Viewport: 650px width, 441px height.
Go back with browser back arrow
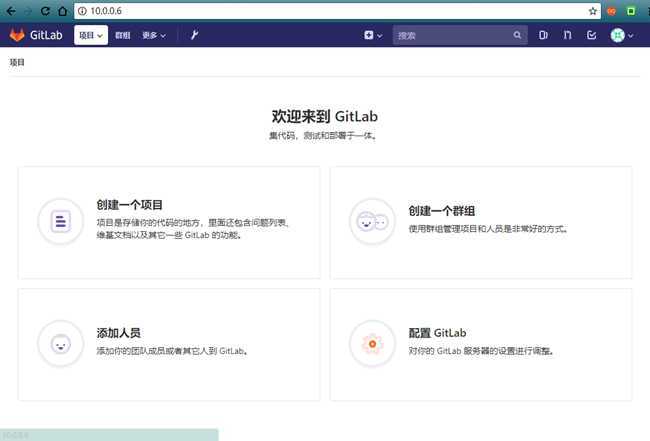[x=11, y=11]
